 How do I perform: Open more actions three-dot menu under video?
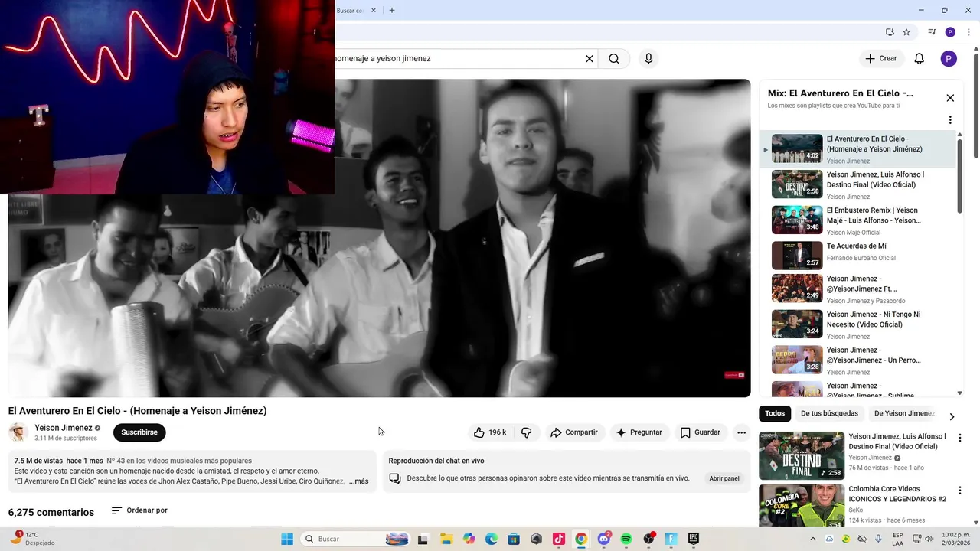tap(741, 432)
